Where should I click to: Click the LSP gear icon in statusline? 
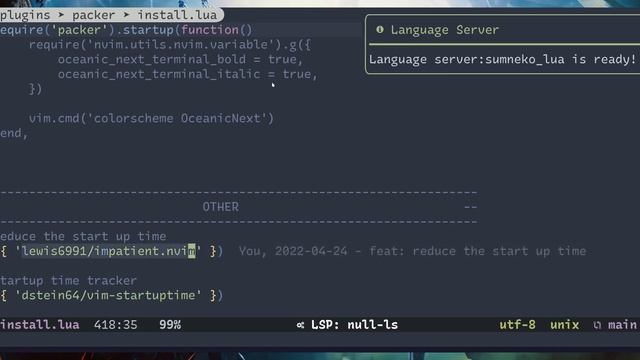click(x=300, y=325)
